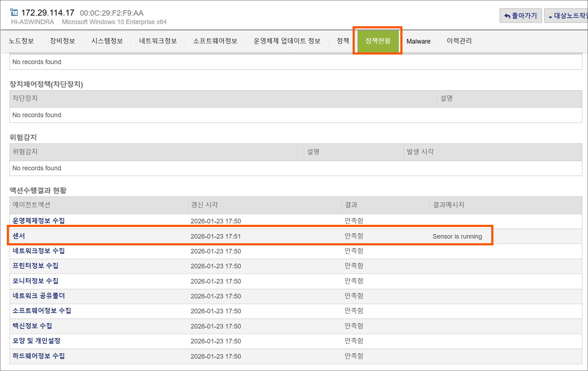Viewport: 588px width, 371px height.
Task: Switch to the 이력관리 tab
Action: pyautogui.click(x=459, y=41)
